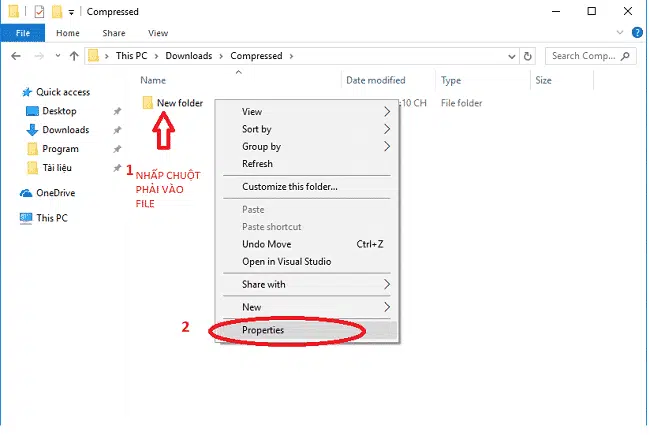Select Properties from the context menu
The height and width of the screenshot is (435, 650).
click(263, 330)
